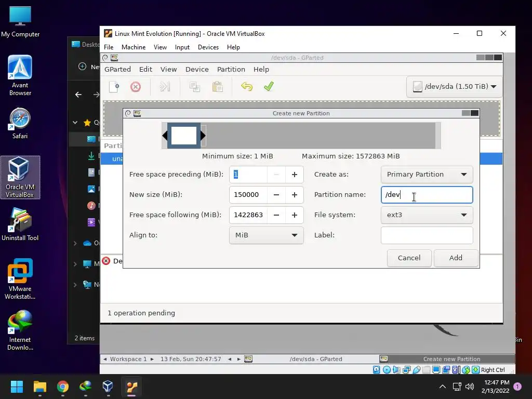
Task: Click the New size value field
Action: (x=248, y=195)
